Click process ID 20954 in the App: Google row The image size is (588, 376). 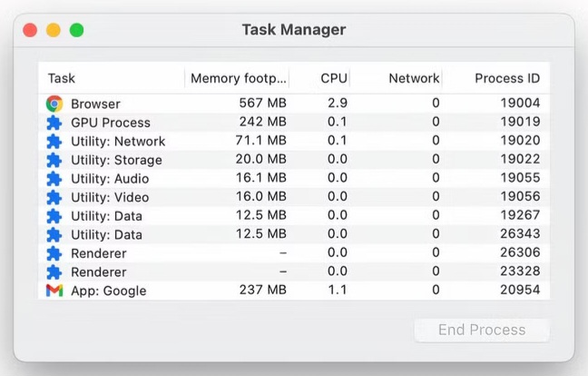point(520,291)
